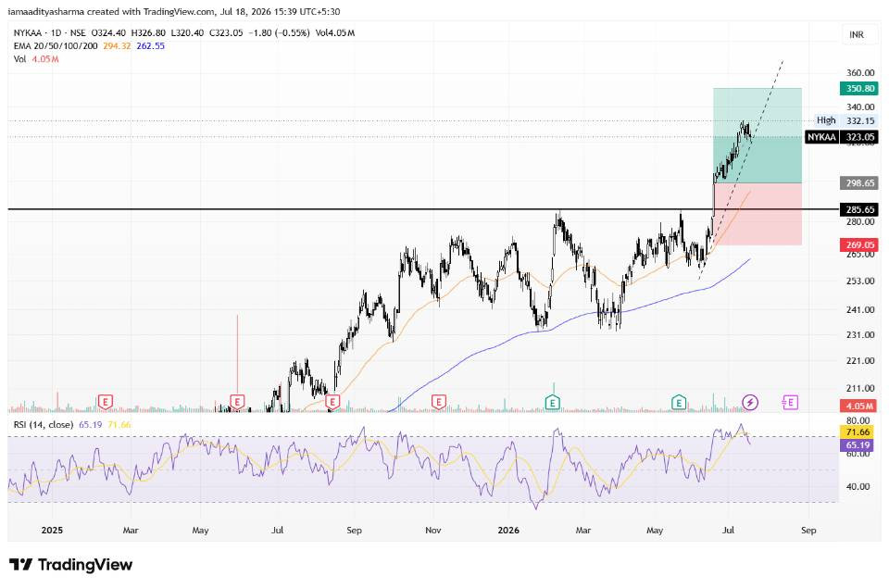
Task: Click the orange EMA value 294.32
Action: [x=117, y=46]
